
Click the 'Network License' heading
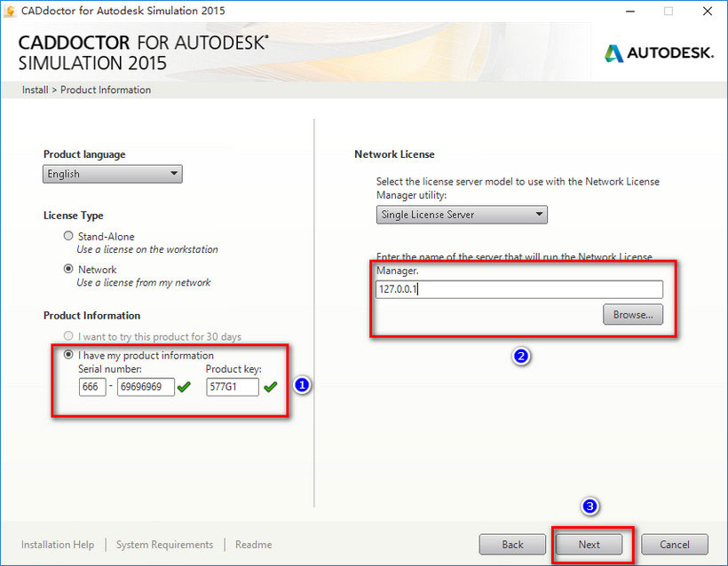394,154
